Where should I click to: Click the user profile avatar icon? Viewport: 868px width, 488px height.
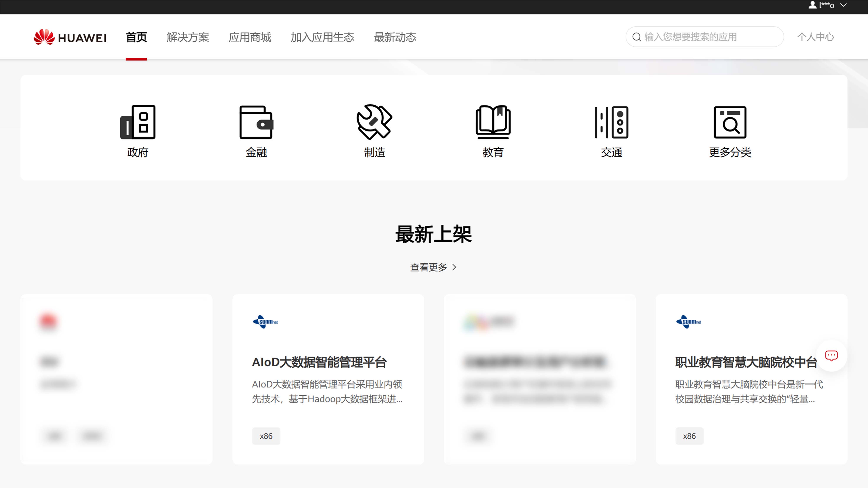(x=812, y=5)
